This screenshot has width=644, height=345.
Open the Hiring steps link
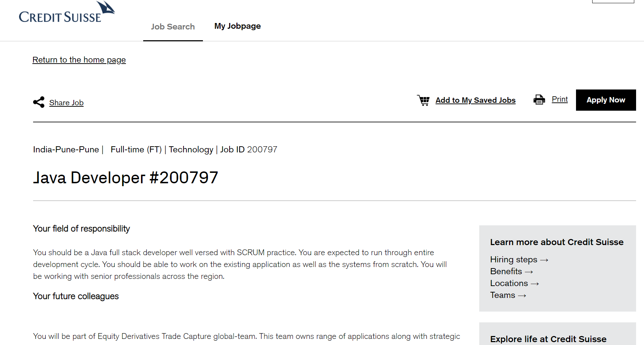tap(513, 259)
